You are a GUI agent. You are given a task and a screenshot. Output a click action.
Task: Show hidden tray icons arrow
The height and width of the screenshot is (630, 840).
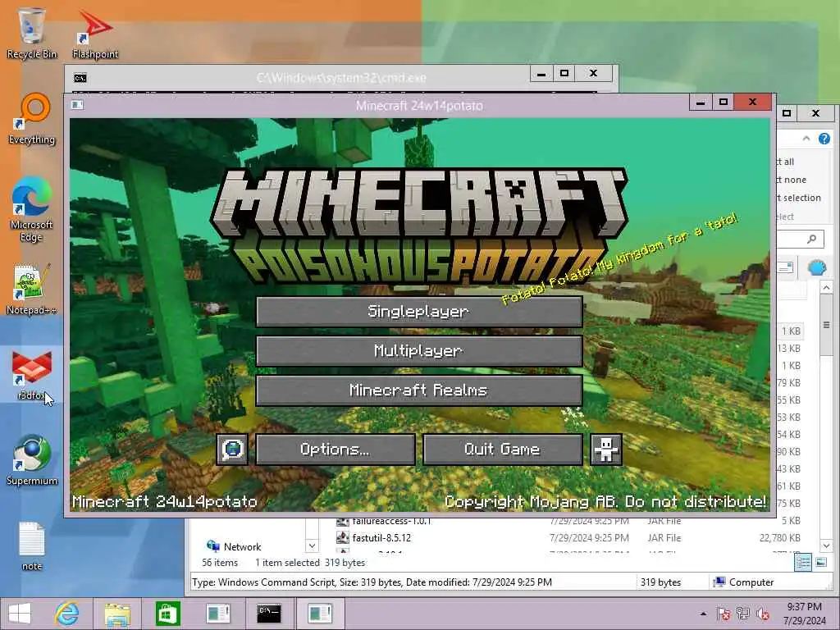pyautogui.click(x=703, y=614)
